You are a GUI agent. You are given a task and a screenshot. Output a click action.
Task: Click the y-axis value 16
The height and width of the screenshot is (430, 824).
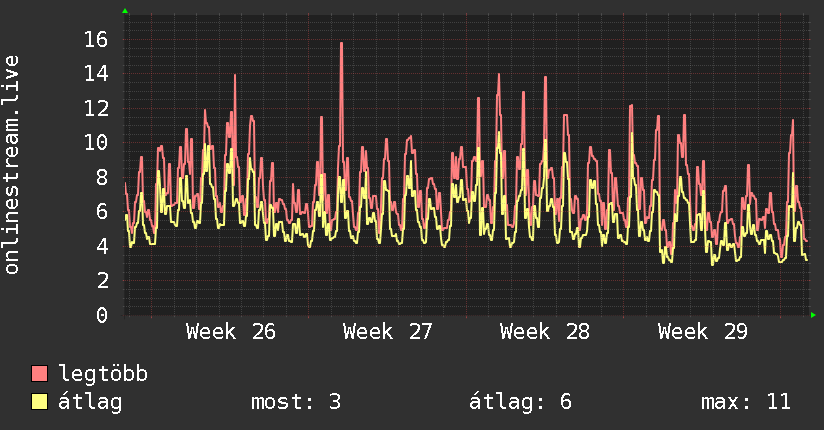coord(96,39)
